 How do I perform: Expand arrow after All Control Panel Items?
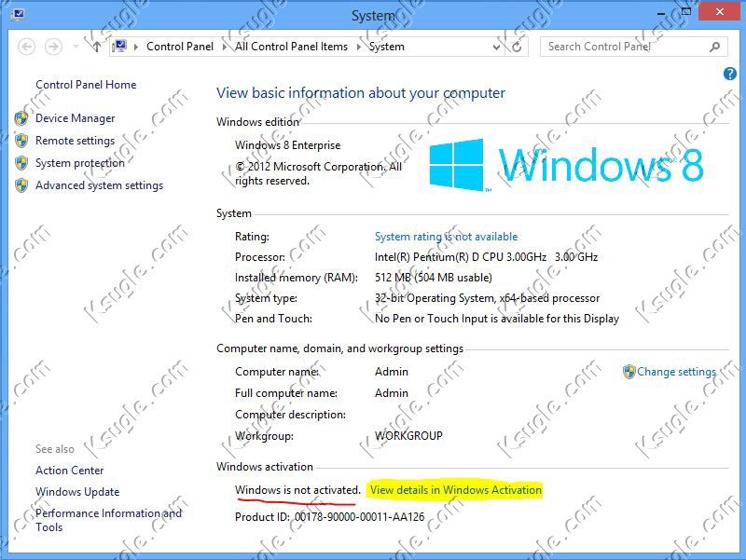[x=359, y=47]
